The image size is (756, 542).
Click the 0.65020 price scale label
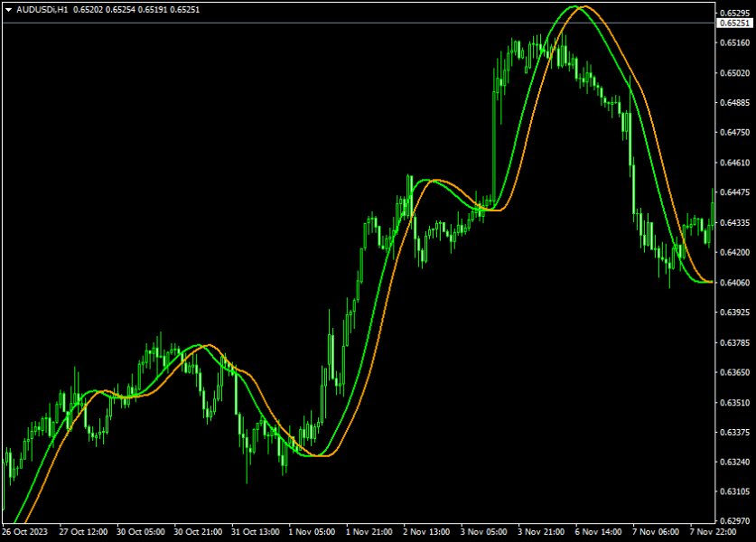click(735, 73)
